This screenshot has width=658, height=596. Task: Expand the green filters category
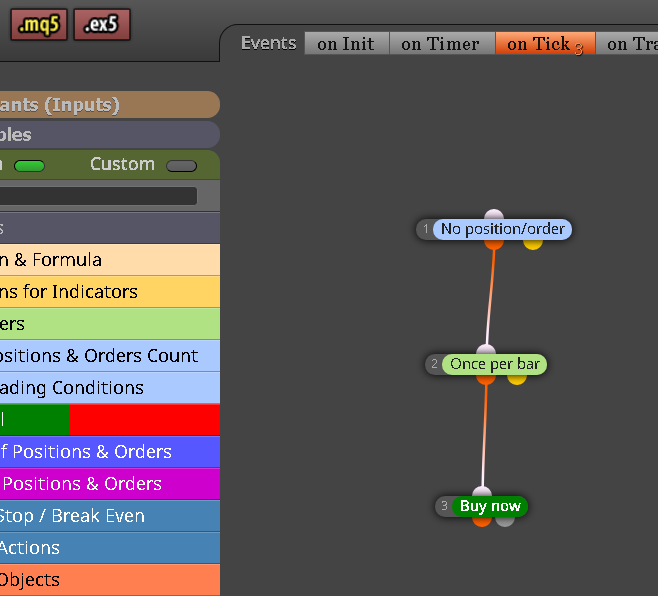pyautogui.click(x=110, y=324)
